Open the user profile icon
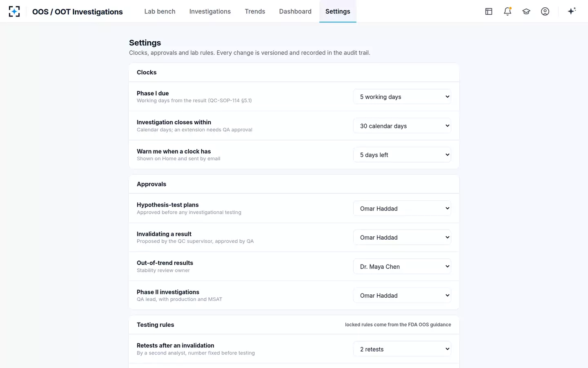Image resolution: width=588 pixels, height=368 pixels. [x=545, y=11]
